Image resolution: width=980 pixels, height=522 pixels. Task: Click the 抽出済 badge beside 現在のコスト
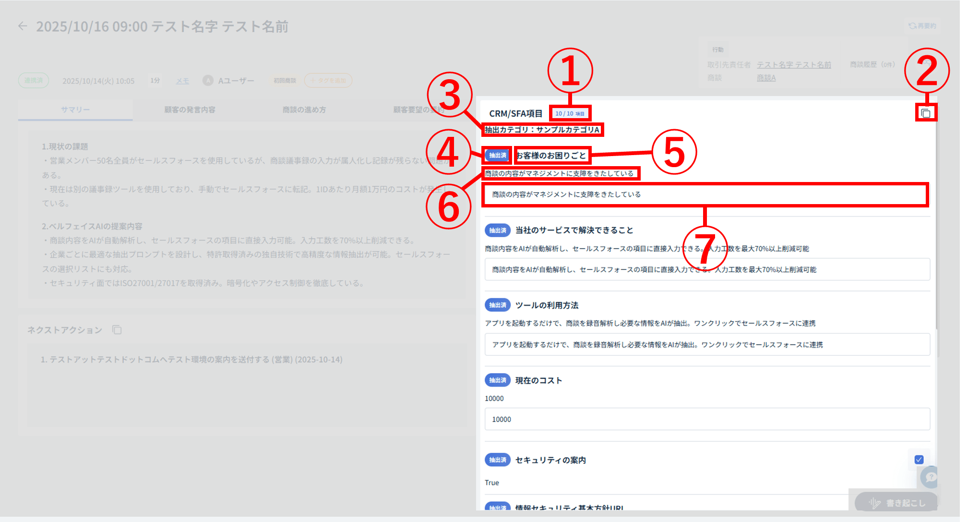497,380
